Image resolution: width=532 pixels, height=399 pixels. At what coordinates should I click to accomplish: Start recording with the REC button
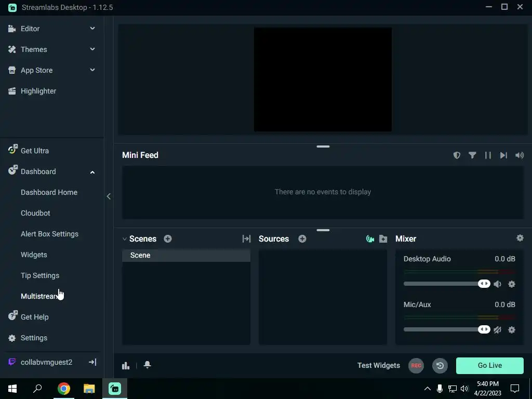[x=416, y=365]
